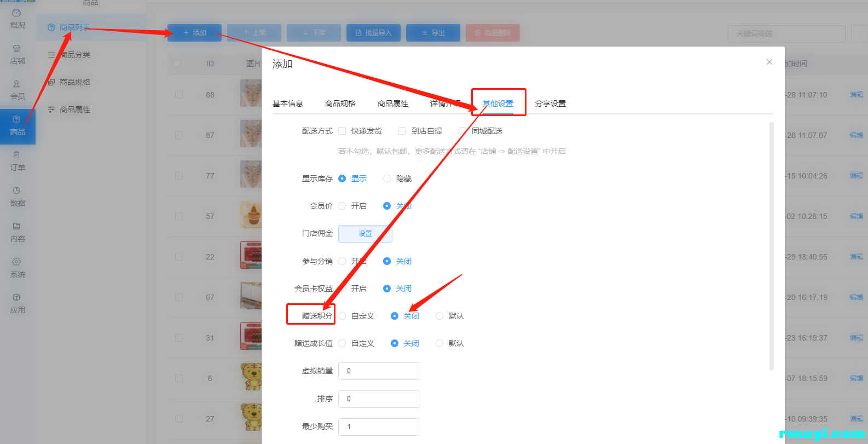This screenshot has height=444, width=868.
Task: Switch to the 商品规格 dialog tab
Action: pos(340,103)
